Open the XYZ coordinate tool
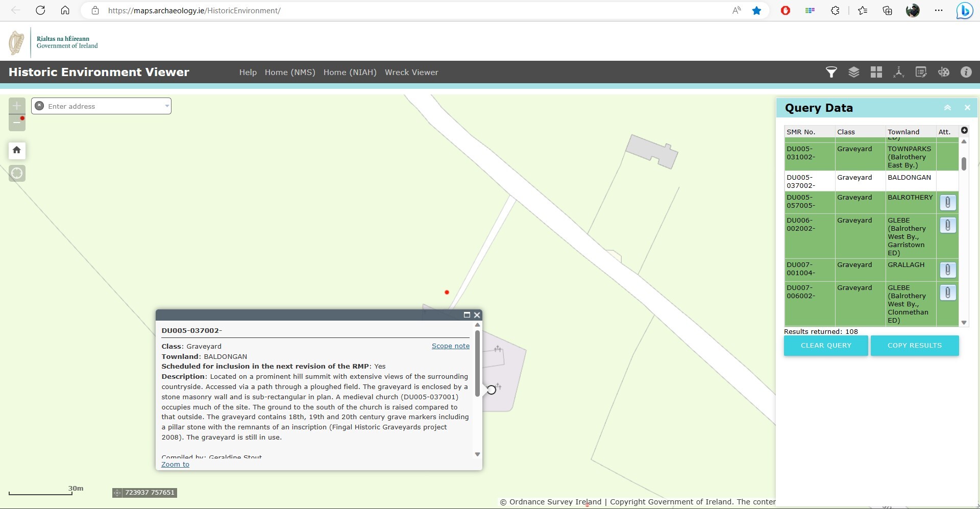This screenshot has height=509, width=980. [x=899, y=72]
